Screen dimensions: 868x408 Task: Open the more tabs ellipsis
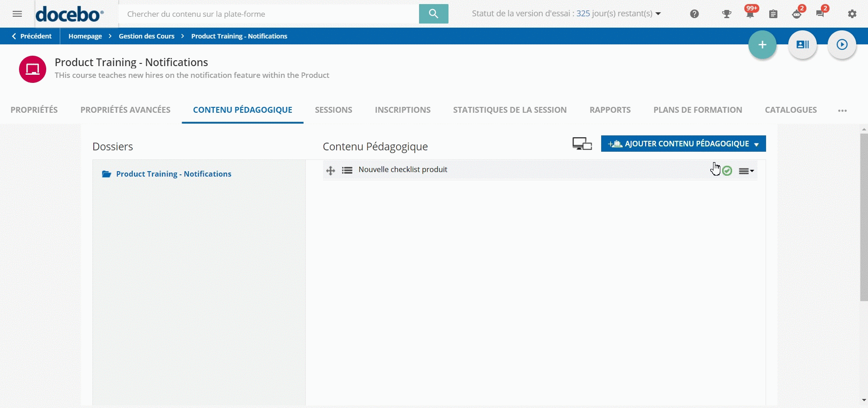(842, 110)
